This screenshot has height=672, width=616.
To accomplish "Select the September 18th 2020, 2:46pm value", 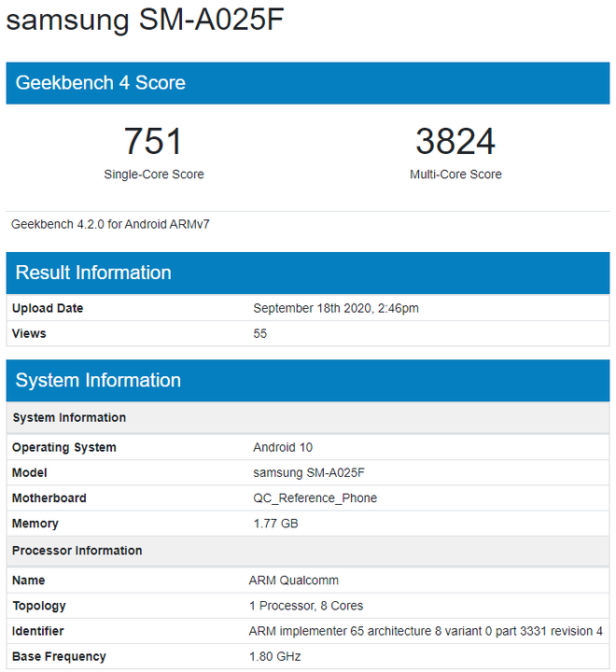I will [336, 308].
